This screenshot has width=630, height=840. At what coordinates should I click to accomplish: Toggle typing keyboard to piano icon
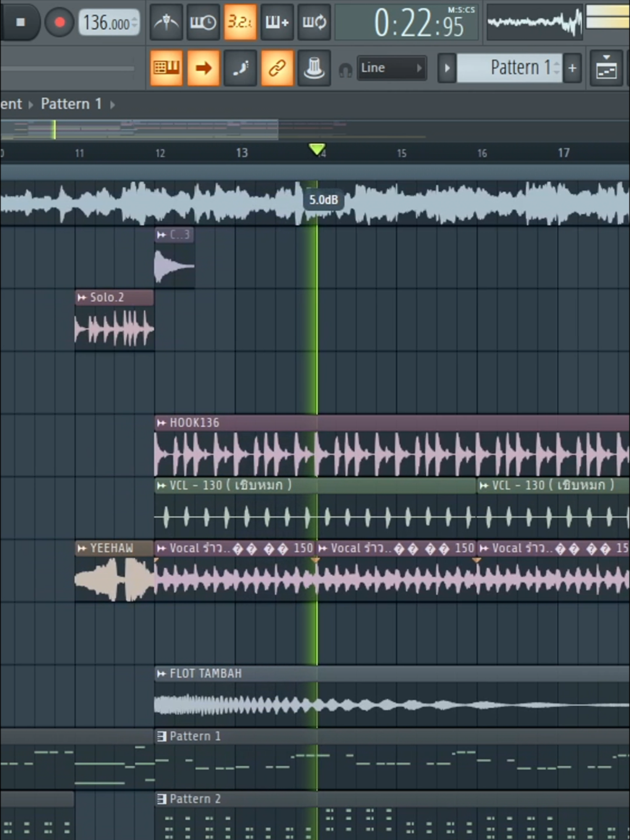pyautogui.click(x=166, y=68)
